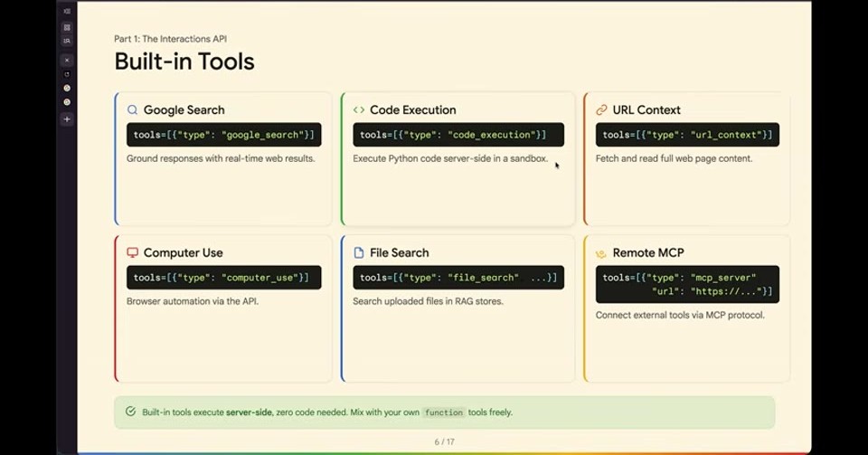This screenshot has height=455, width=868.
Task: Open the second round tab icon in sidebar
Action: 67,102
